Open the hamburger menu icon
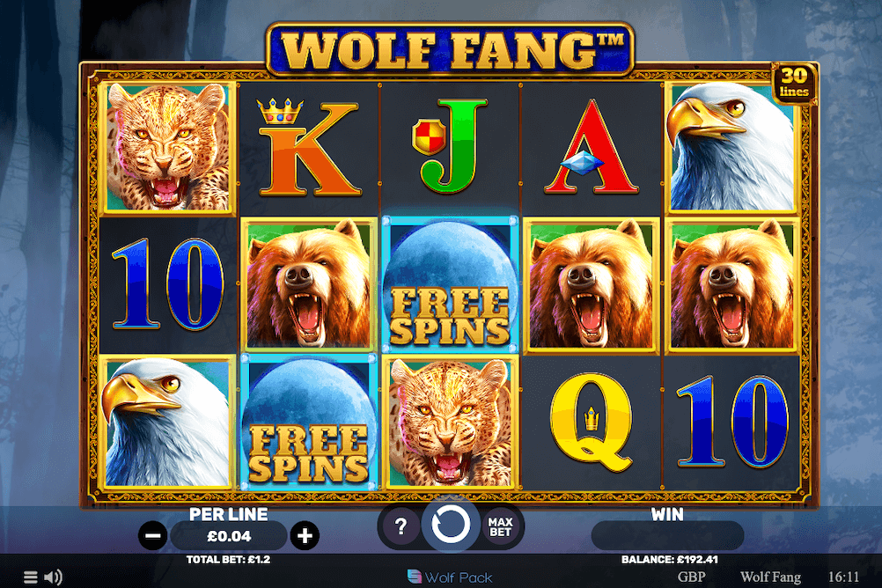 [31, 577]
